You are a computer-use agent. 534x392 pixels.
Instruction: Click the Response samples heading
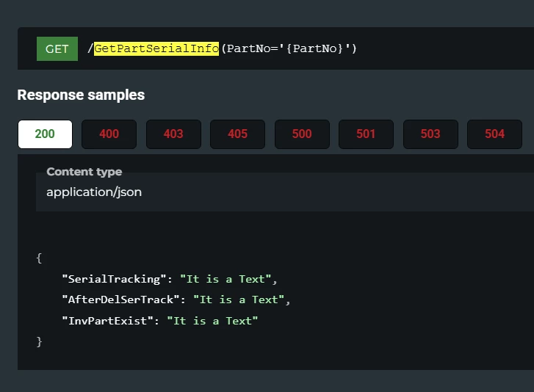pos(81,95)
